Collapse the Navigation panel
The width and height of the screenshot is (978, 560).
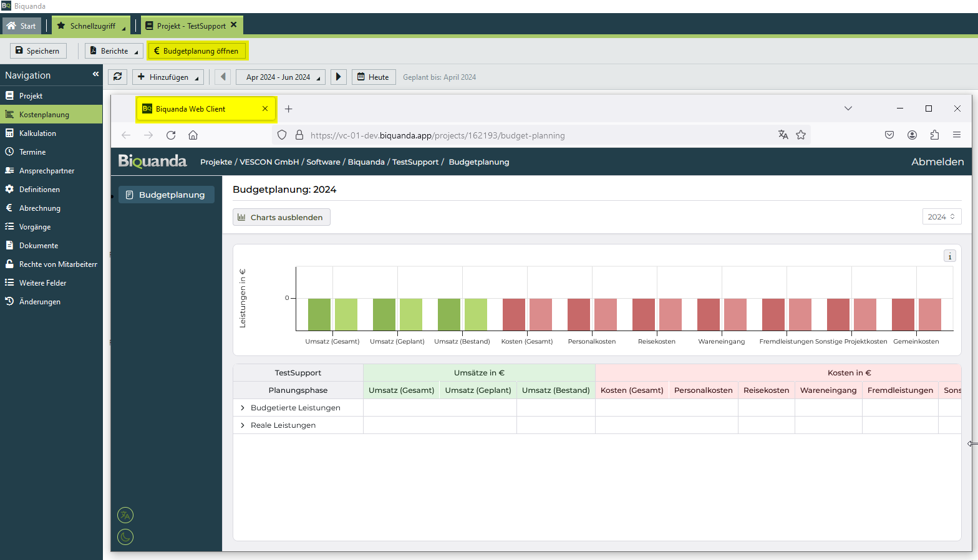coord(95,74)
